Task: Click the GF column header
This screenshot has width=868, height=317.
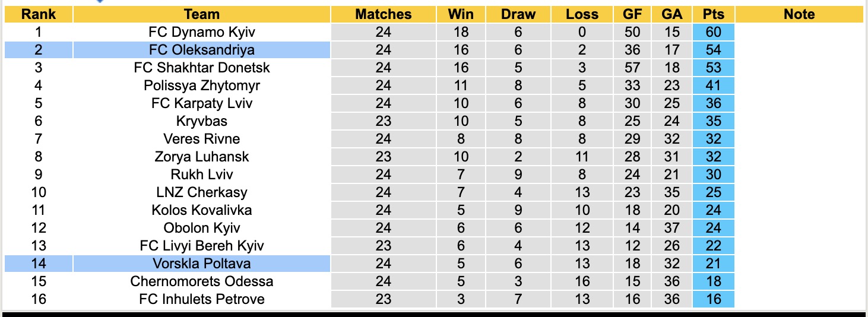Action: [632, 14]
